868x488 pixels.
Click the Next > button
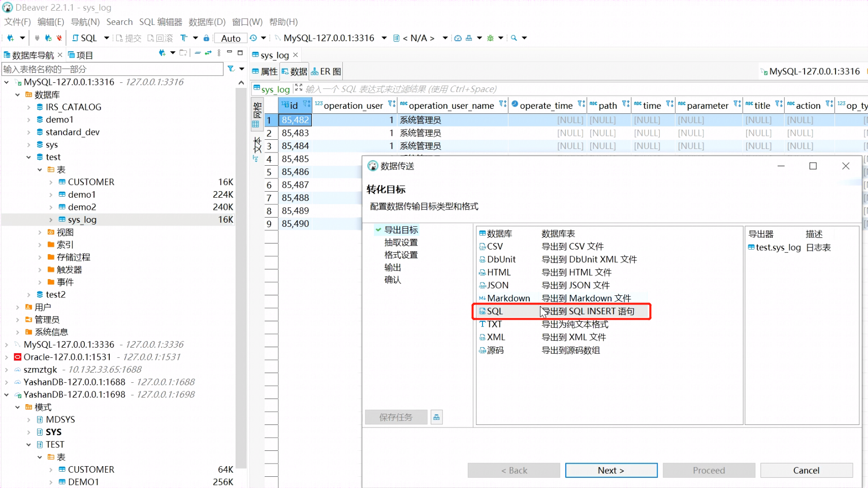[611, 470]
